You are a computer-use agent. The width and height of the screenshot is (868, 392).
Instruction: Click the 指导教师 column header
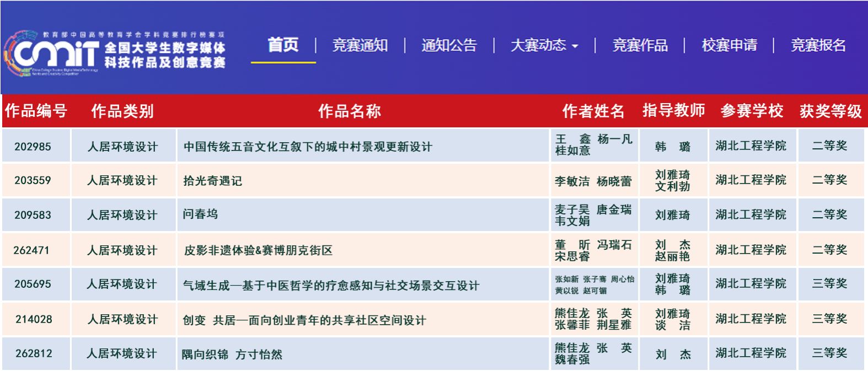[x=673, y=111]
